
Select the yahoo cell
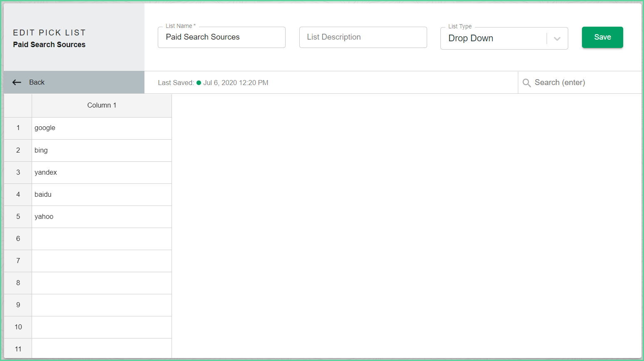tap(102, 217)
